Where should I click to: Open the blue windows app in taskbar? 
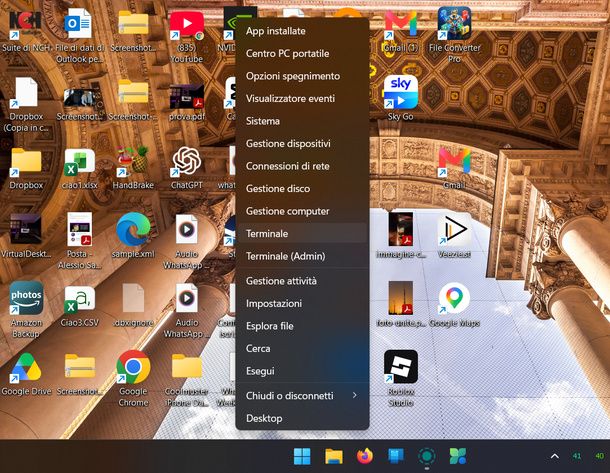(396, 456)
